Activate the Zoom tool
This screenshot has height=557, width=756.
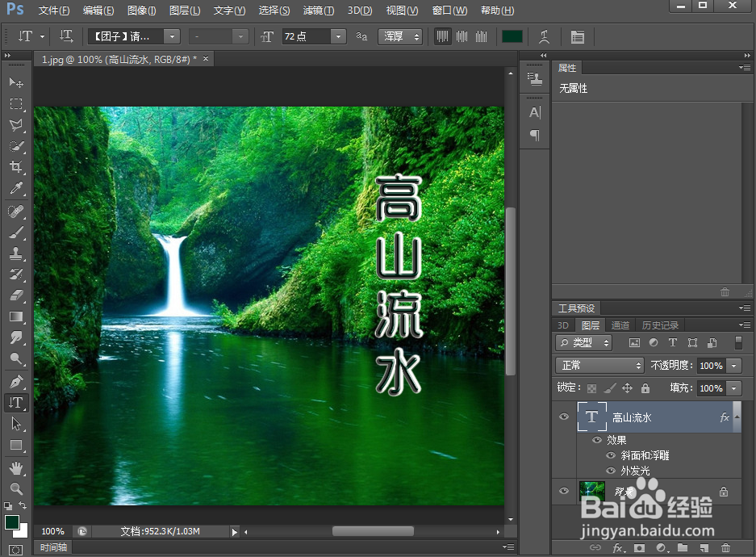(x=16, y=488)
